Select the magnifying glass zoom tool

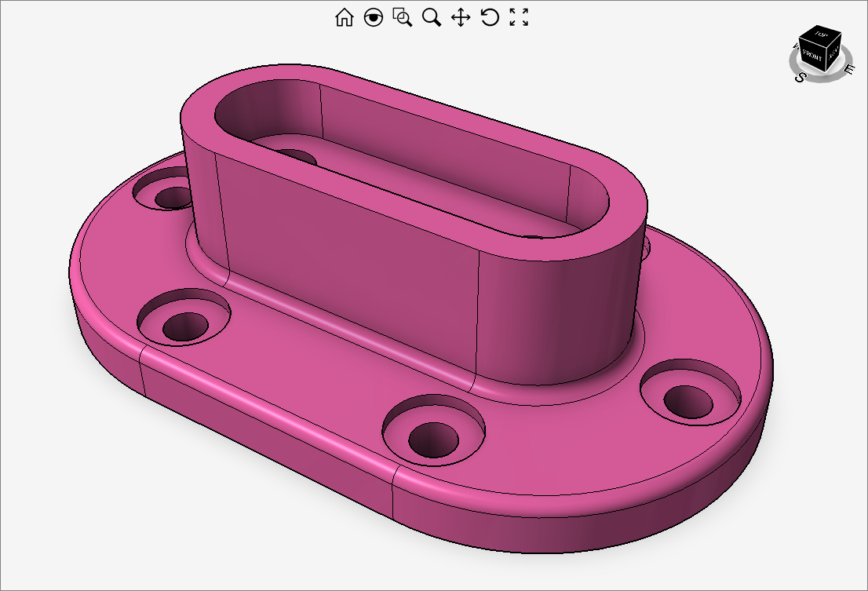[x=432, y=17]
